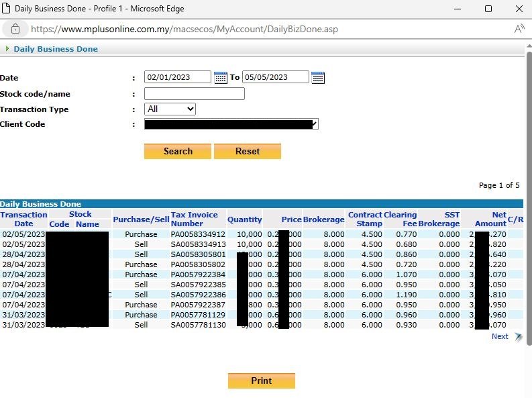Click the Brokerage column header
532x398 pixels.
click(323, 219)
